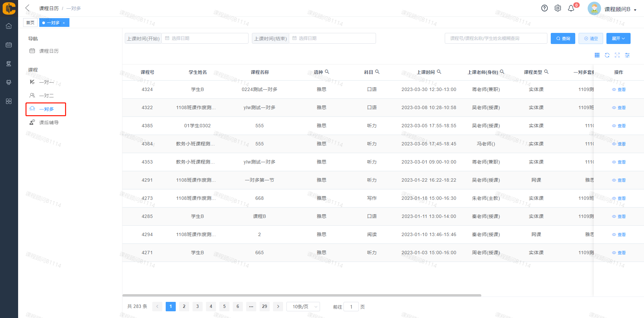The height and width of the screenshot is (318, 644).
Task: Expand the 展开 filter options
Action: (618, 39)
